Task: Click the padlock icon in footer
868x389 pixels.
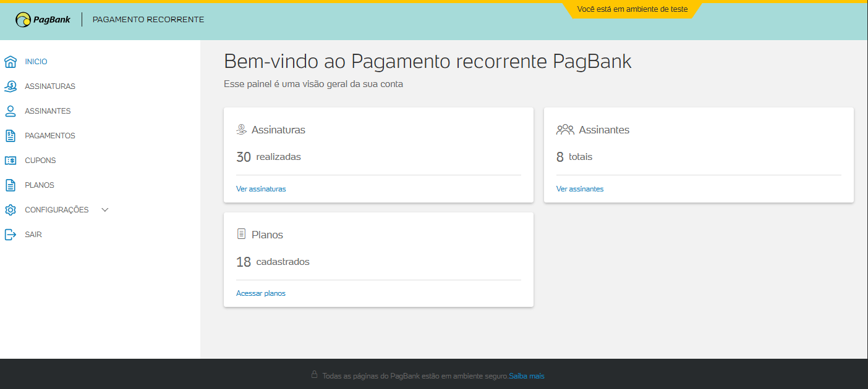Action: click(314, 374)
